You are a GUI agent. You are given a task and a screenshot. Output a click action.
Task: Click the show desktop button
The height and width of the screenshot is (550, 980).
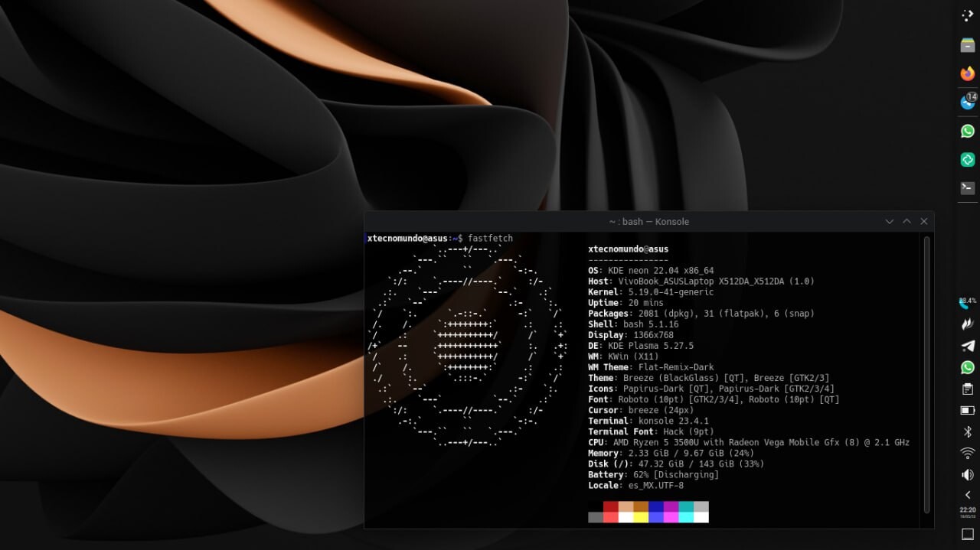968,534
